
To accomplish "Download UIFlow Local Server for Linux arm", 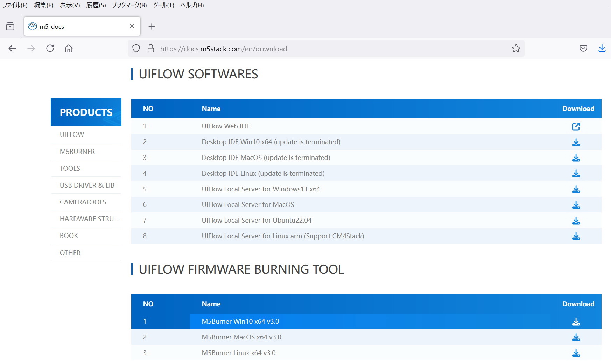I will pos(576,236).
